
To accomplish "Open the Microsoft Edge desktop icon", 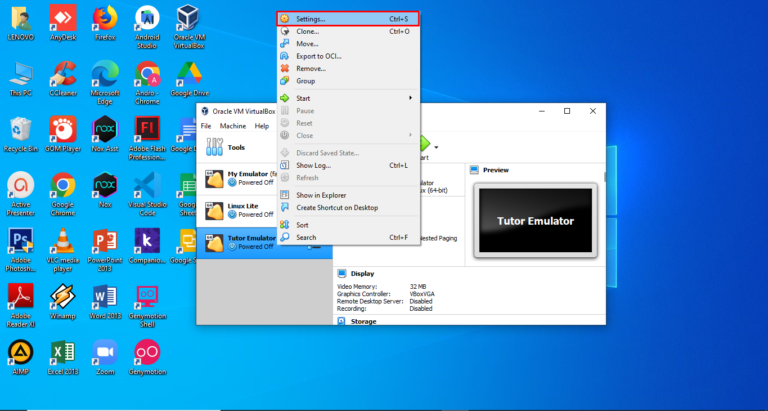I will click(105, 83).
